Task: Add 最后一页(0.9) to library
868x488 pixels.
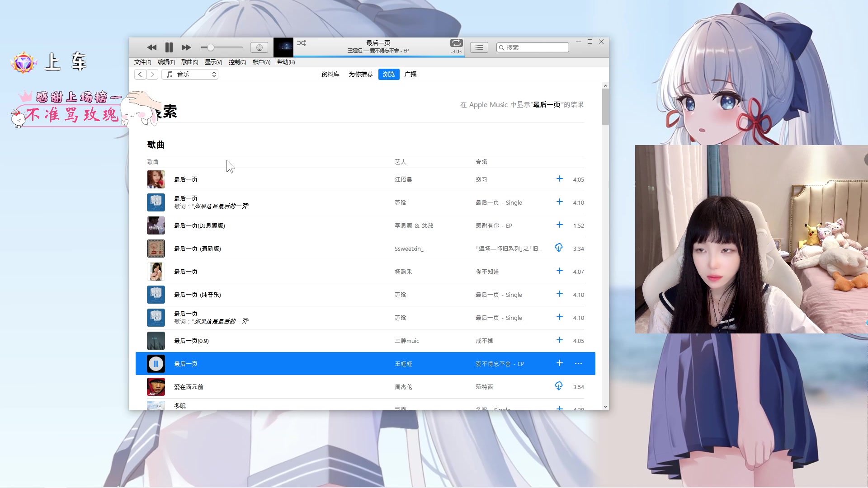Action: (x=560, y=340)
